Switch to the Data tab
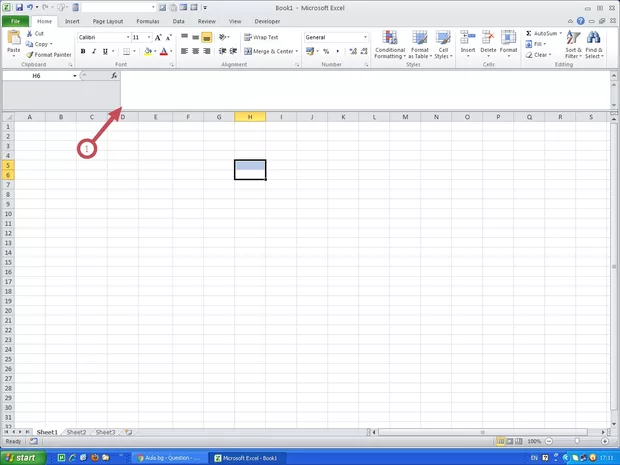Viewport: 620px width, 465px height. [x=178, y=21]
